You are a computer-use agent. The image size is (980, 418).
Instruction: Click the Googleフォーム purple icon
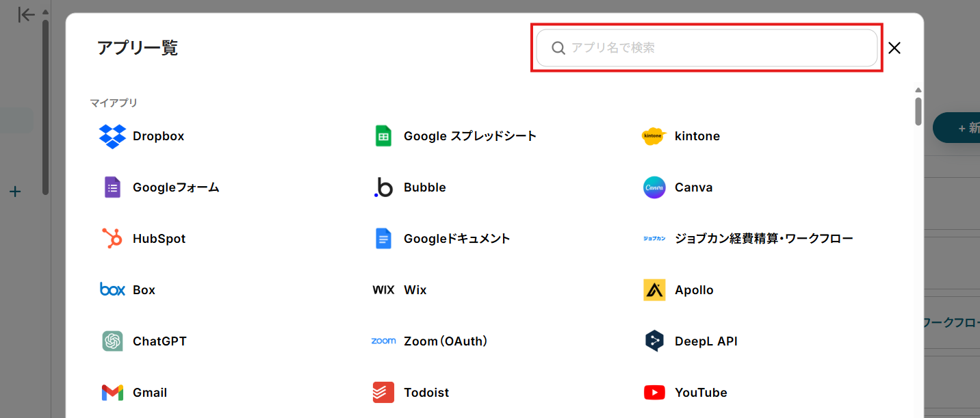pyautogui.click(x=112, y=187)
